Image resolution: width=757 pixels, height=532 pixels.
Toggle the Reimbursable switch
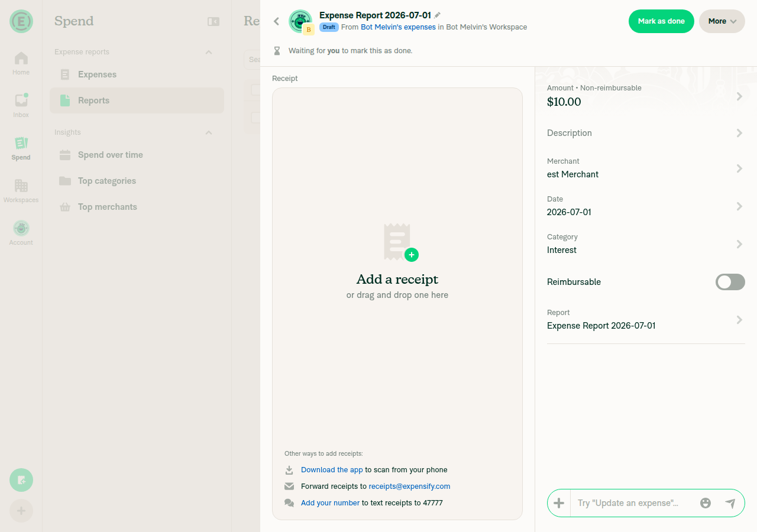point(730,282)
